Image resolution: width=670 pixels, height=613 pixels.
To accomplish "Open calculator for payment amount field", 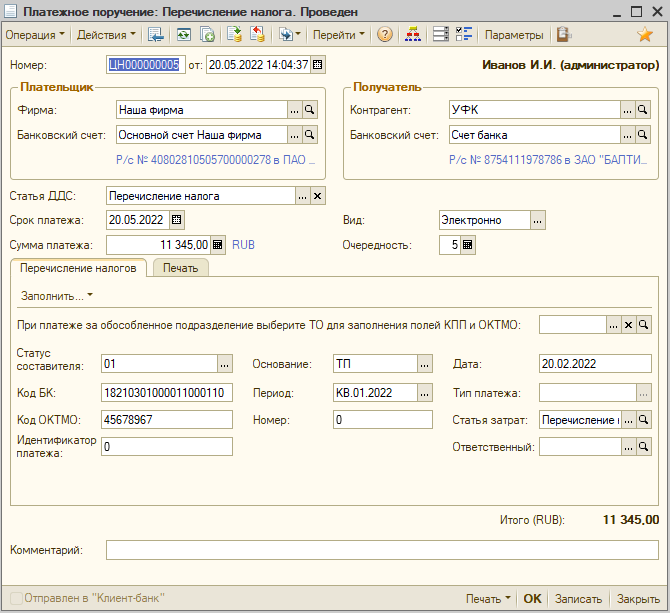I will point(218,245).
